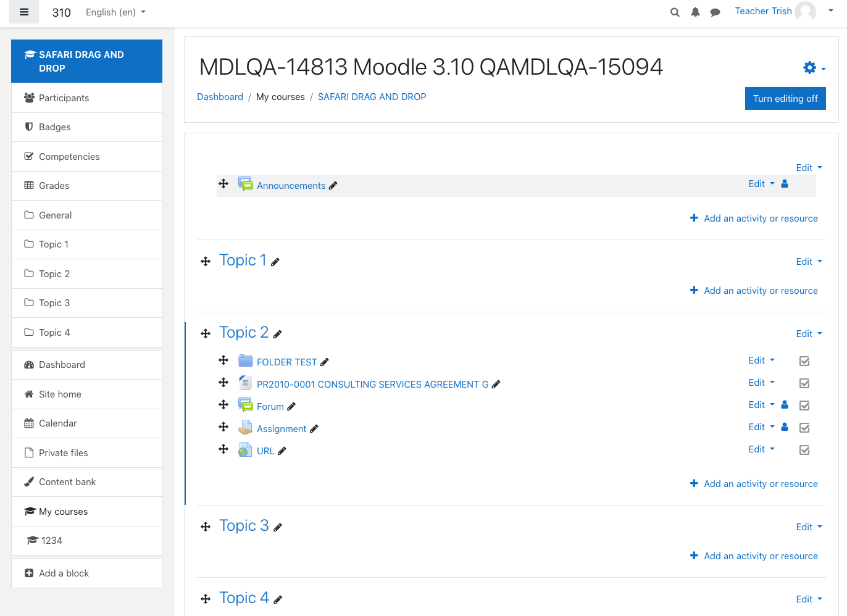Open the notifications bell icon
The image size is (847, 616).
[695, 12]
